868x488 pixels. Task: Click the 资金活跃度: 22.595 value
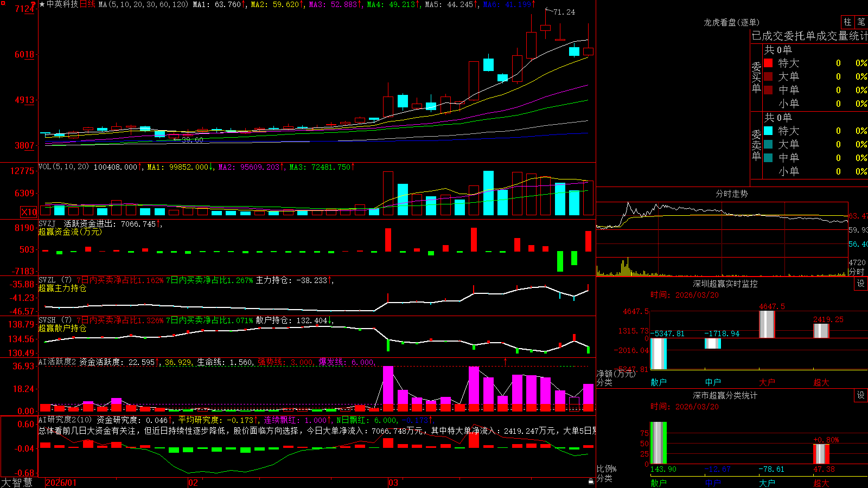pos(119,362)
